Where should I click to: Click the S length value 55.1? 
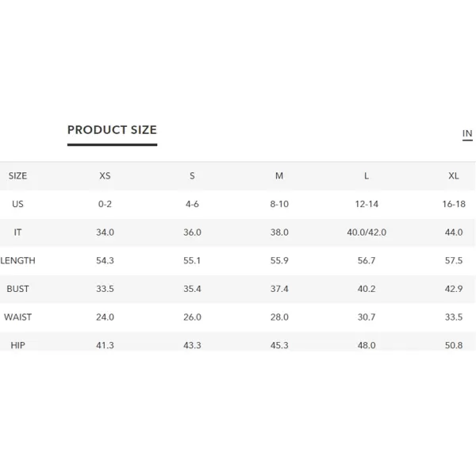tap(192, 260)
